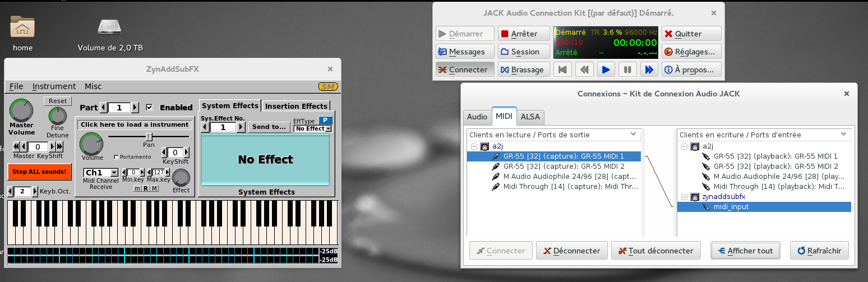Stop the JACK server with Arrêter
Viewport: 868px width, 282px height.
(x=524, y=34)
